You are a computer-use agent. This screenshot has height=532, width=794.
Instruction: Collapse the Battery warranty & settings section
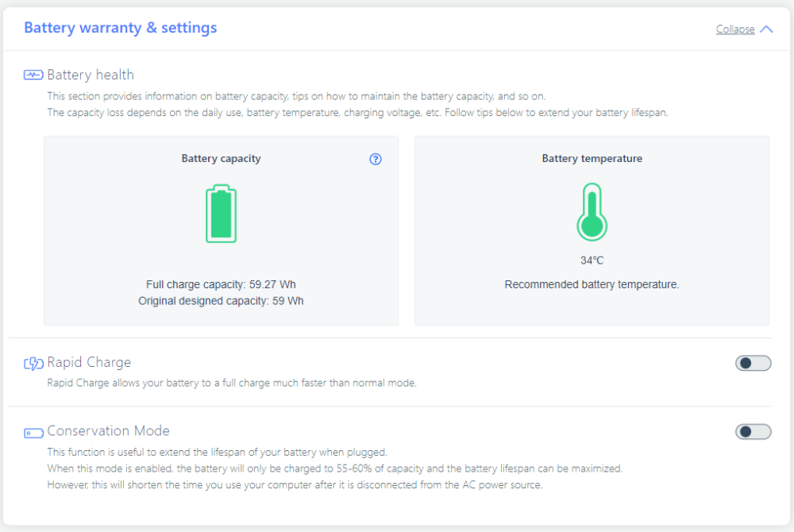click(735, 29)
